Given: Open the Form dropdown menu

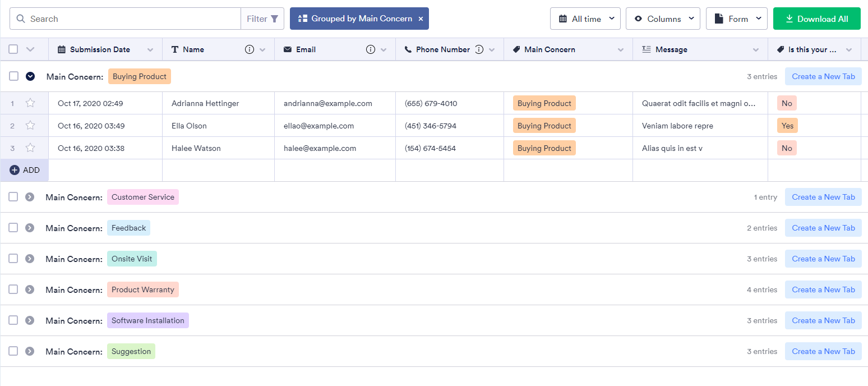Looking at the screenshot, I should tap(736, 19).
